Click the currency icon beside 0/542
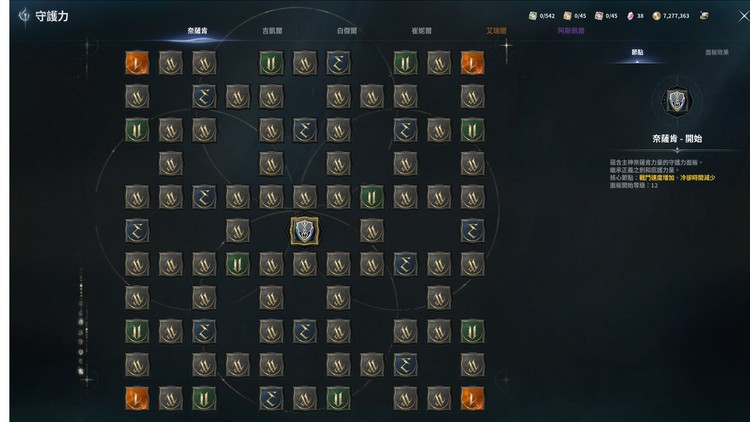Screen dimensions: 750x422 (x=533, y=16)
